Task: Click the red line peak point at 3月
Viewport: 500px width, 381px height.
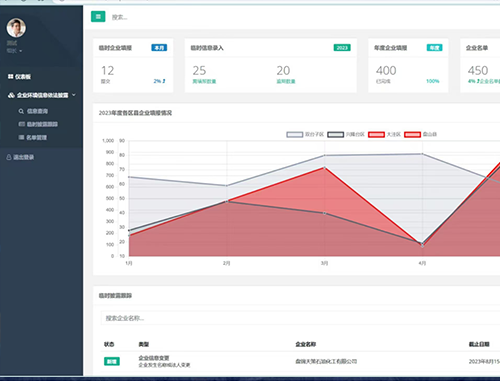Action: click(324, 168)
